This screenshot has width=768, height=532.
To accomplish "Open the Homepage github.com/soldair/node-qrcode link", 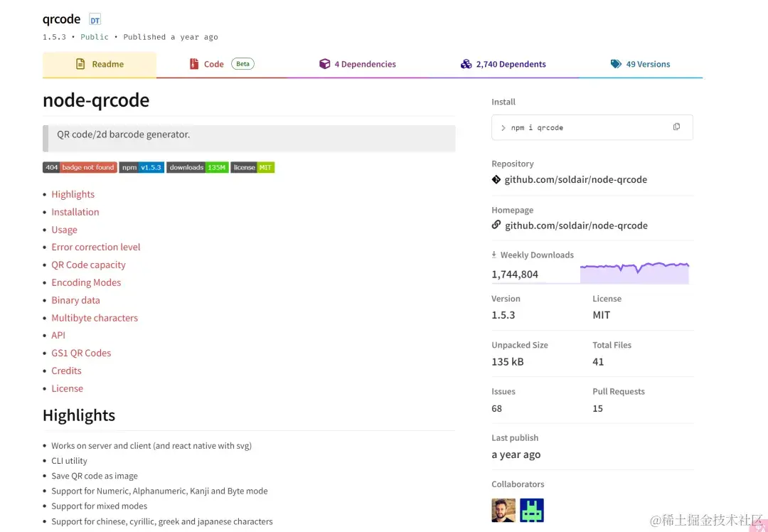I will tap(576, 226).
